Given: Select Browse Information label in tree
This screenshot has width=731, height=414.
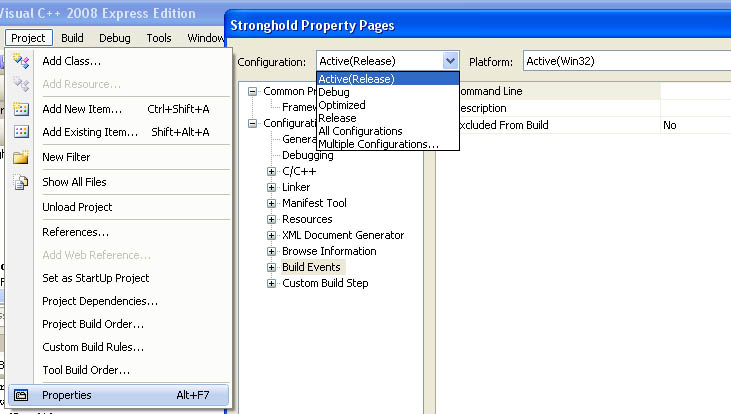Looking at the screenshot, I should pyautogui.click(x=329, y=251).
